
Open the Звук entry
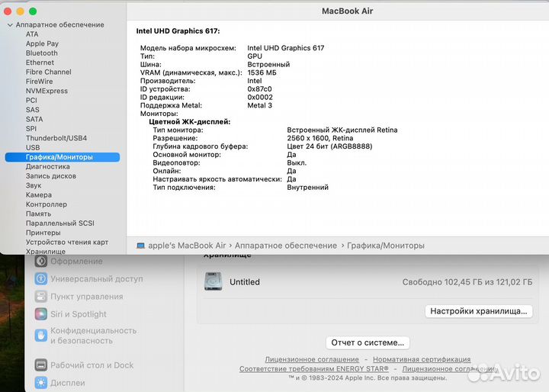tap(34, 185)
